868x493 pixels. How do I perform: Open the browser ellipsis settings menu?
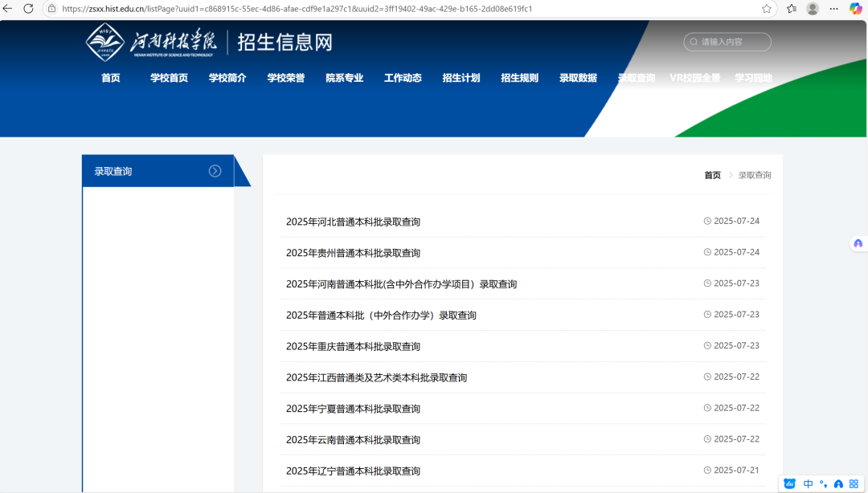click(833, 9)
